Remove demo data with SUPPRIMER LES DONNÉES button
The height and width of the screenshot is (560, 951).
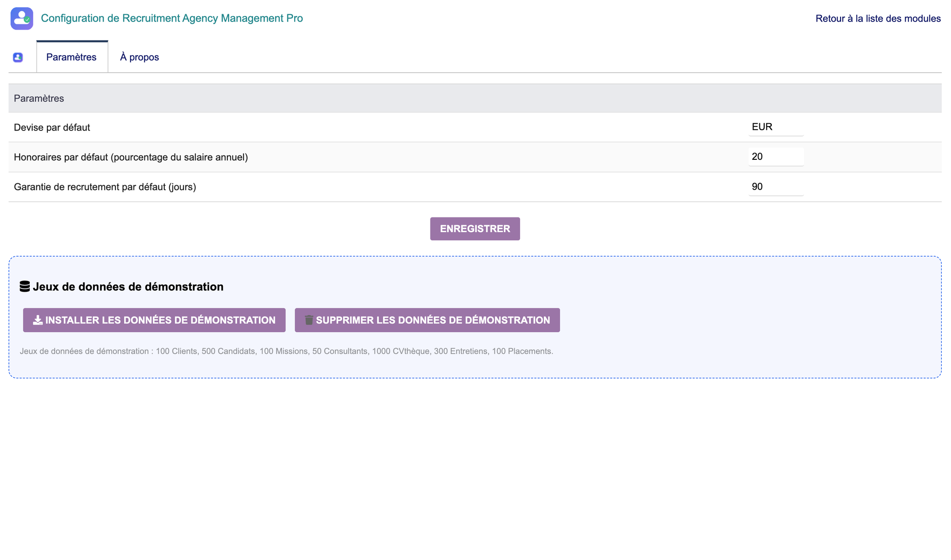(x=427, y=320)
